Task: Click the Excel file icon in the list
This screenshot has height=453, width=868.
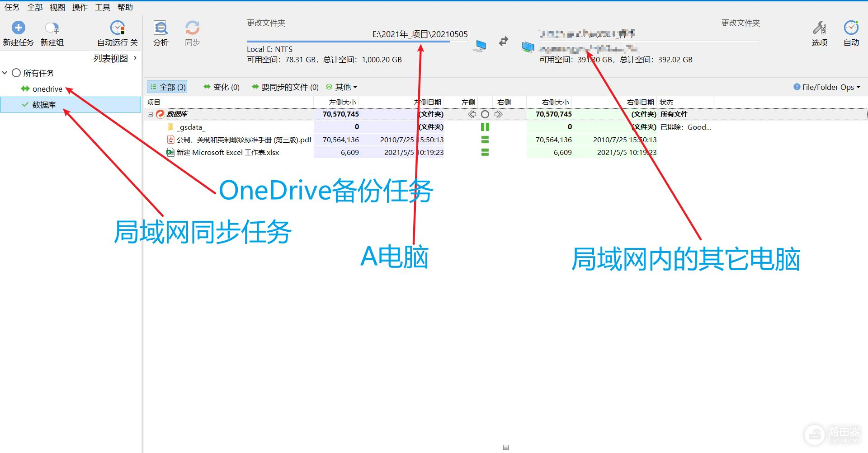Action: pyautogui.click(x=170, y=152)
